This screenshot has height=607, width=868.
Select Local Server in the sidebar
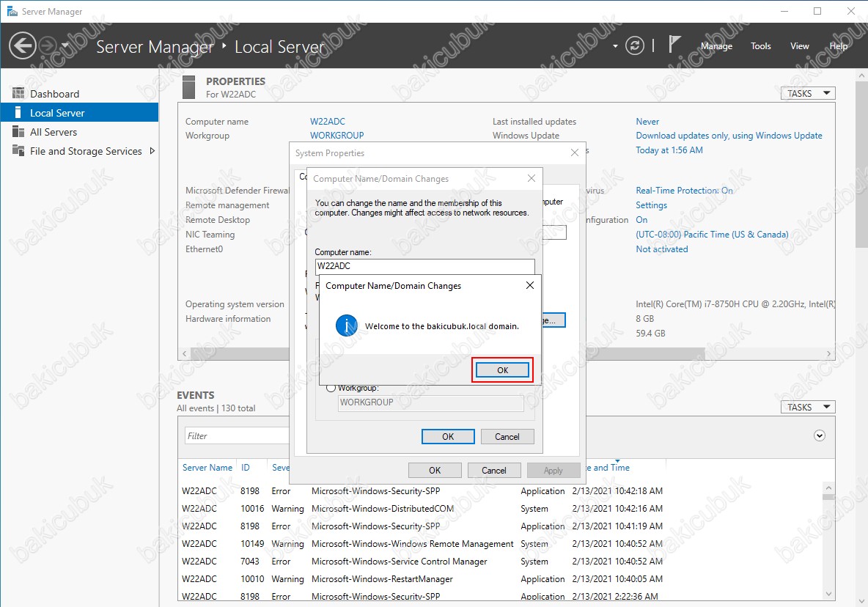pos(79,112)
